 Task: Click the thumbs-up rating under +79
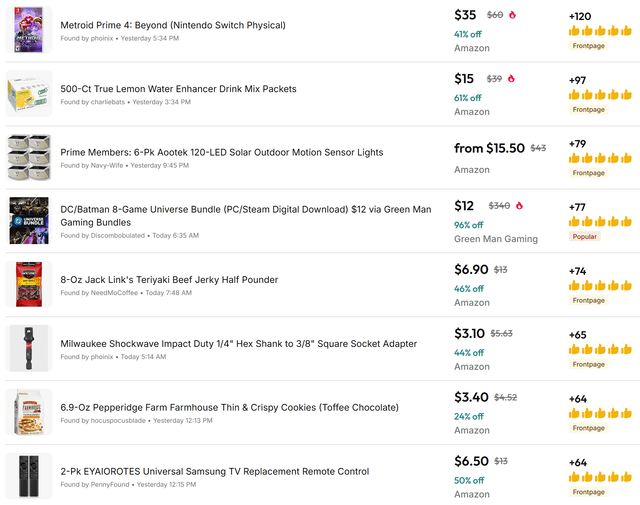tap(600, 158)
